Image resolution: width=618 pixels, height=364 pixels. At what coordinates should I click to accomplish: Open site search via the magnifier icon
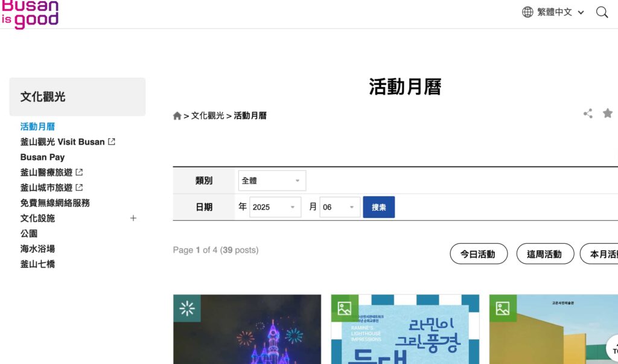coord(602,11)
